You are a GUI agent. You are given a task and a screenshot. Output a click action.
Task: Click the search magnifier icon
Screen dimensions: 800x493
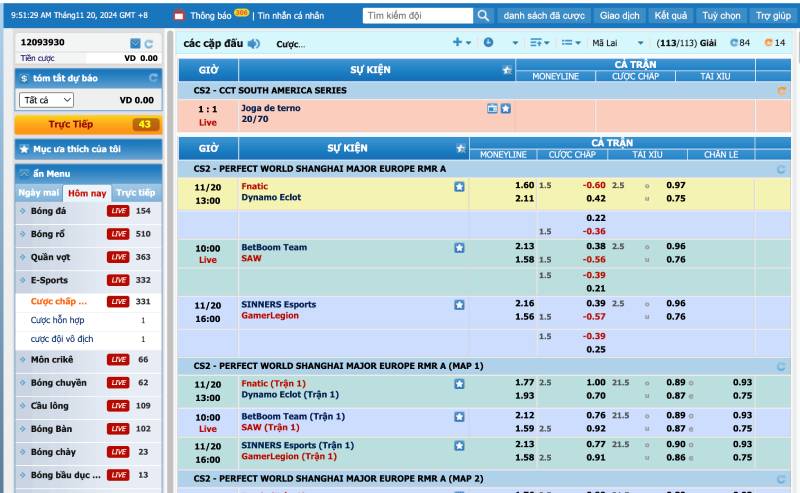483,16
